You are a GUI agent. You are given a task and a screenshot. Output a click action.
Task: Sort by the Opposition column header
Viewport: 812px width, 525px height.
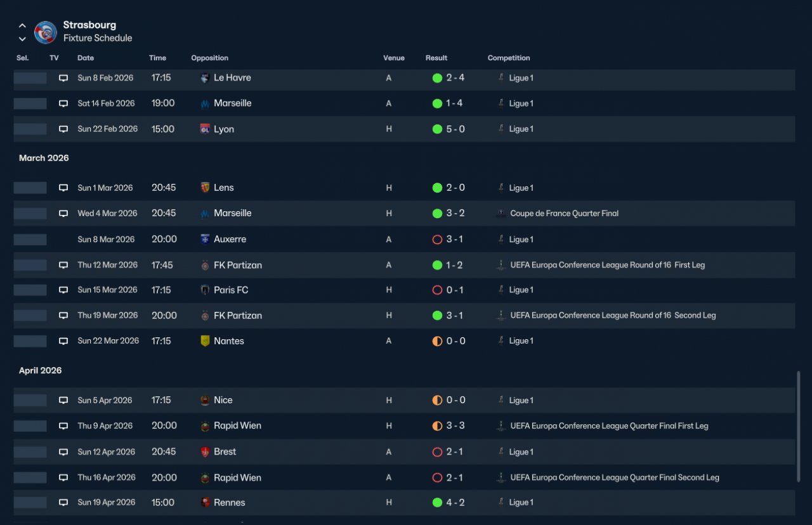210,58
